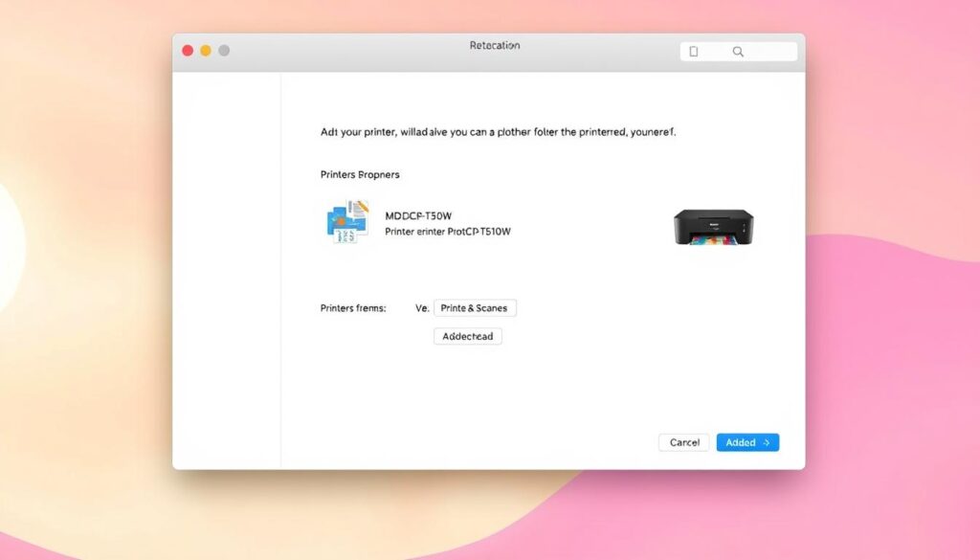
Task: Open the sidebar toggle icon in the titlebar
Action: click(x=693, y=50)
